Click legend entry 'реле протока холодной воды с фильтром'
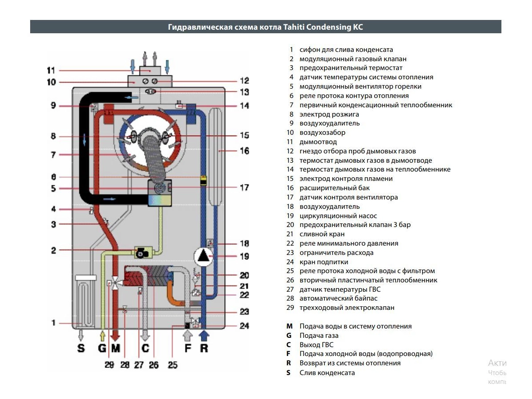 (367, 271)
